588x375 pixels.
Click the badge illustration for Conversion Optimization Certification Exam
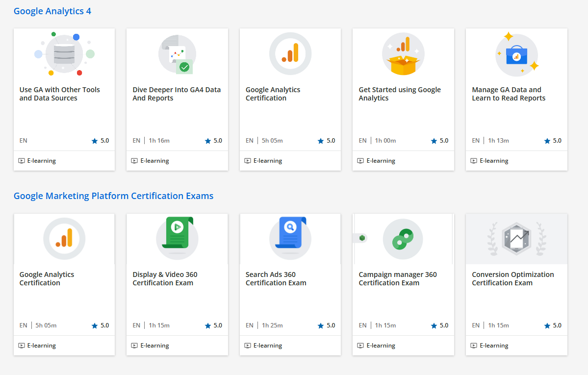pyautogui.click(x=517, y=239)
